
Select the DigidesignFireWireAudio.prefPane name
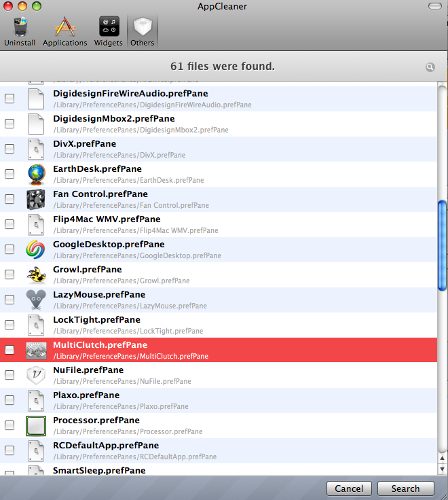click(130, 94)
